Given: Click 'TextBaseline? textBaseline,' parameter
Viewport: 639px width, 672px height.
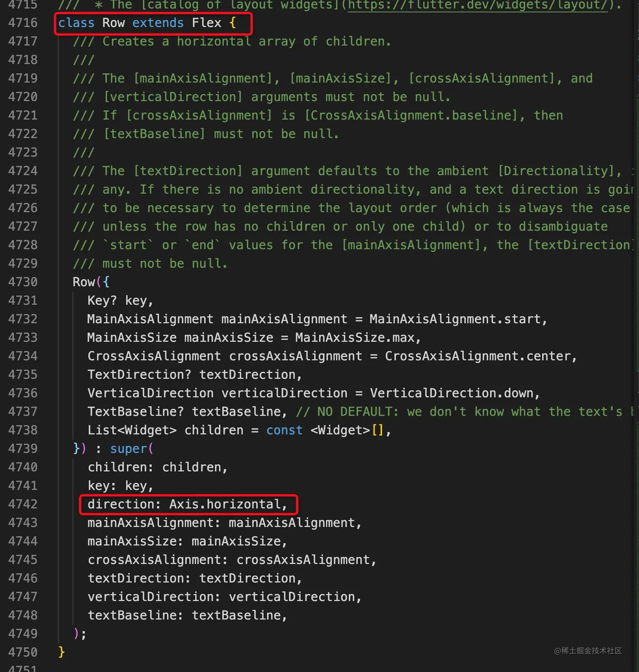Looking at the screenshot, I should [x=187, y=412].
